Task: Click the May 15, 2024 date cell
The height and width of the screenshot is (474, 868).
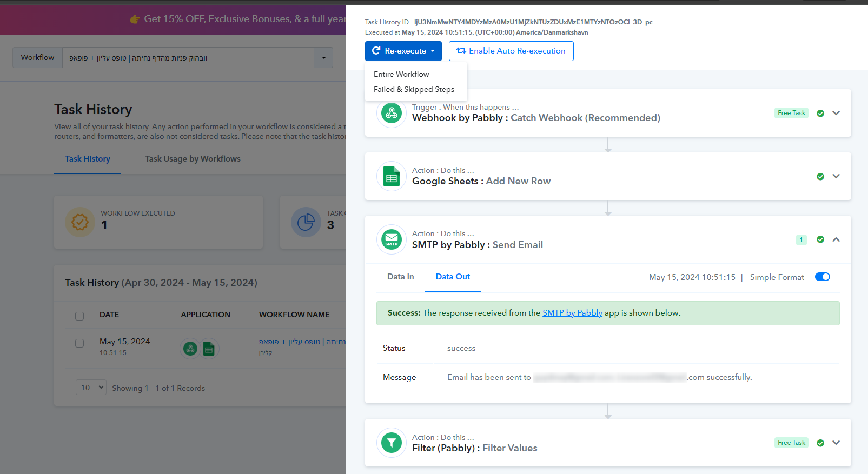Action: click(x=125, y=346)
